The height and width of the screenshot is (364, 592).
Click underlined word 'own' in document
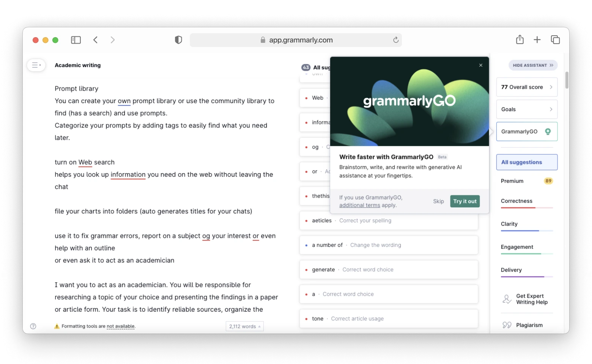point(124,101)
